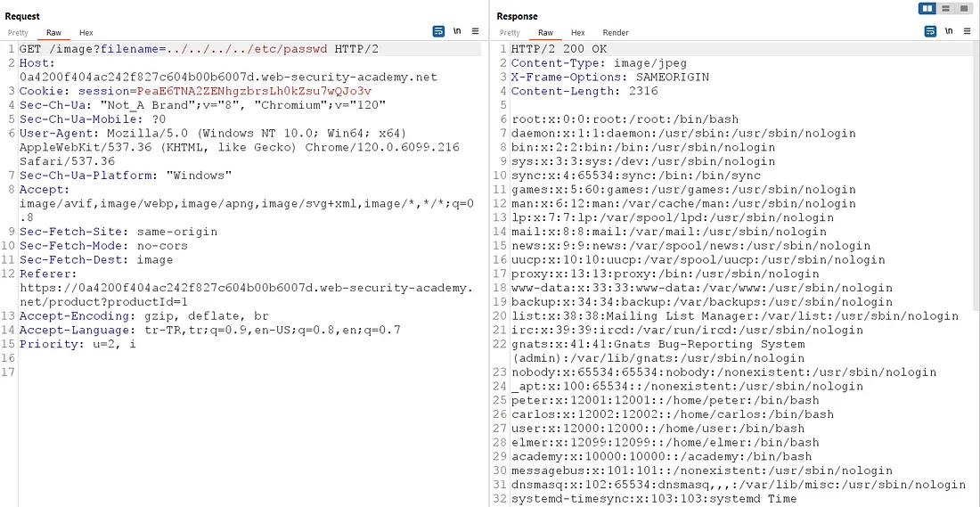This screenshot has height=507, width=980.
Task: Switch Request panel to Pretty tab
Action: point(18,32)
